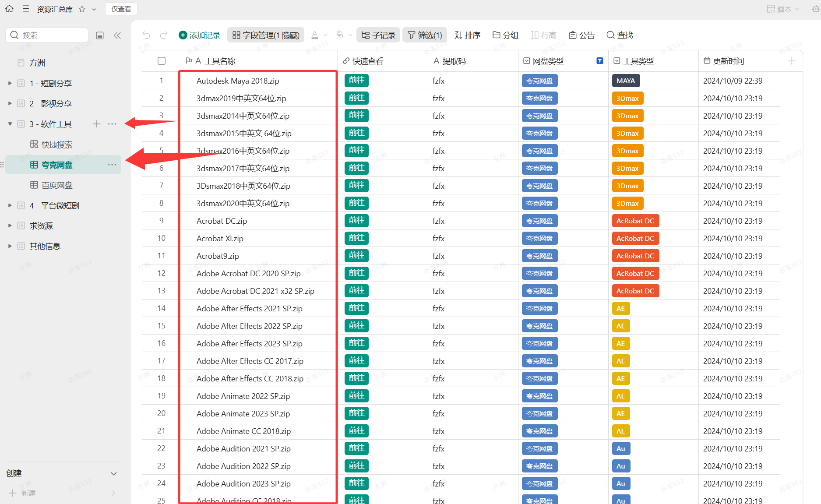Viewport: 821px width, 504px height.
Task: Click the plus icon to add column
Action: point(792,61)
